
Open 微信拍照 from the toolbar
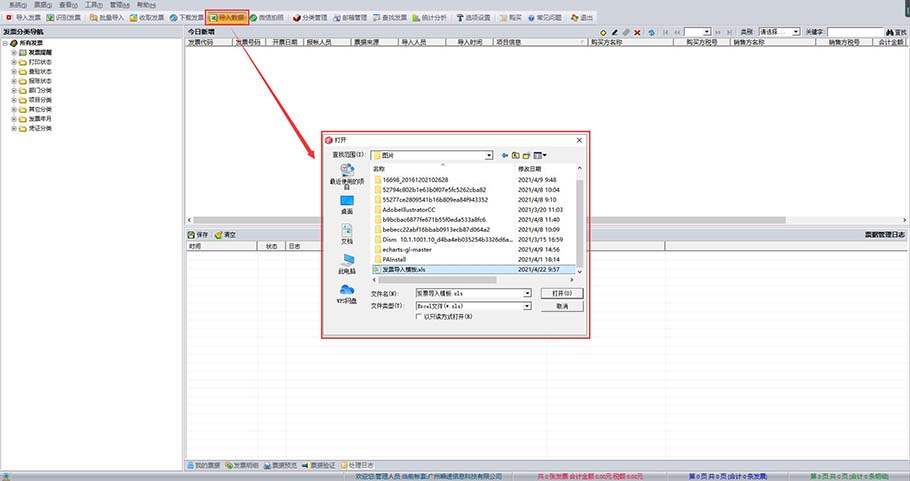click(266, 18)
